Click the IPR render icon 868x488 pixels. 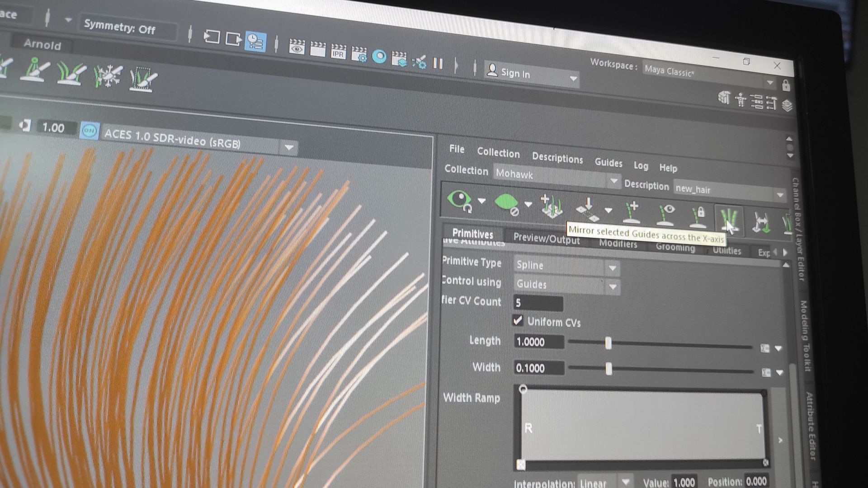[x=338, y=52]
